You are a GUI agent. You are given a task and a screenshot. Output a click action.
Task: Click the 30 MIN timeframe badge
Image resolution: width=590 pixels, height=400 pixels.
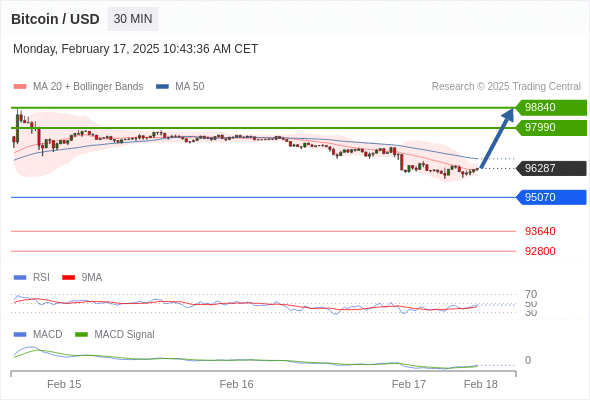tap(133, 19)
